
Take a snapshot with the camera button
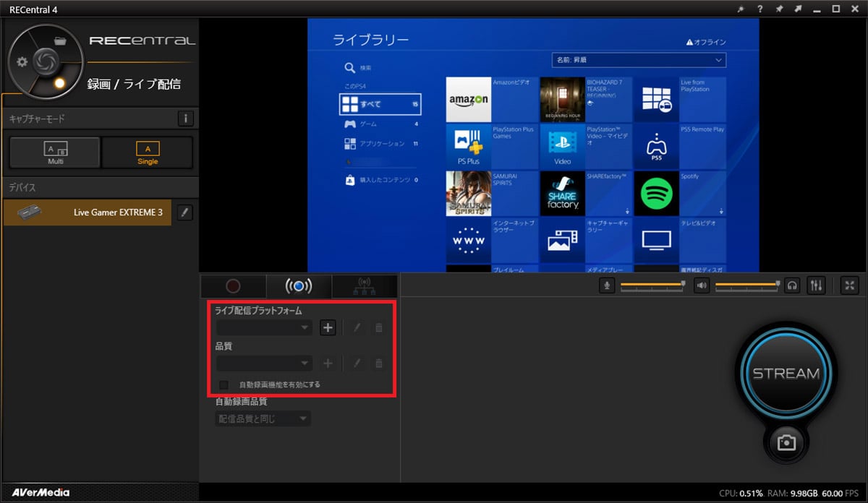pos(786,443)
